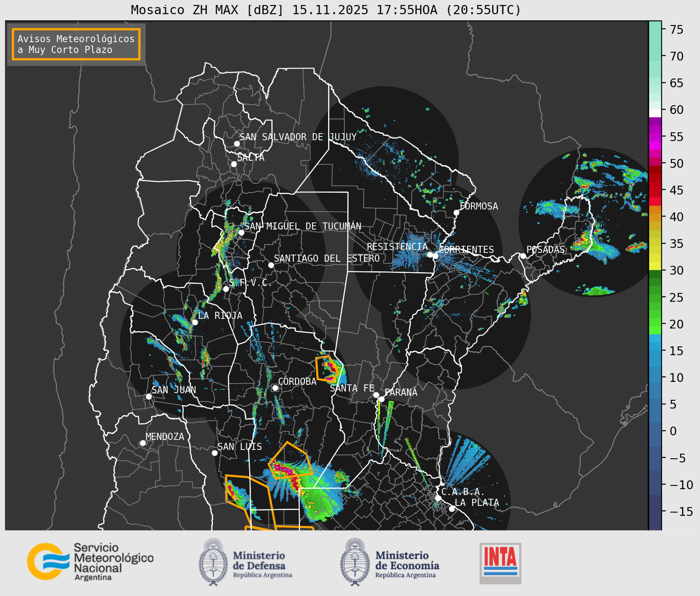Click the Santa Fe city dot
Viewport: 700px width, 596px height.
[376, 395]
